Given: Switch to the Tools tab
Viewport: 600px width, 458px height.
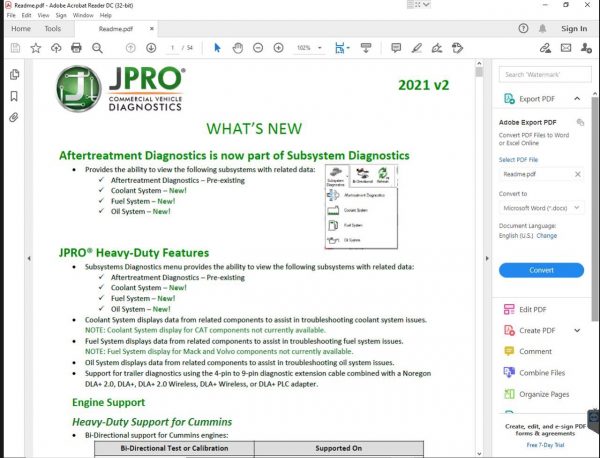Looking at the screenshot, I should click(52, 29).
